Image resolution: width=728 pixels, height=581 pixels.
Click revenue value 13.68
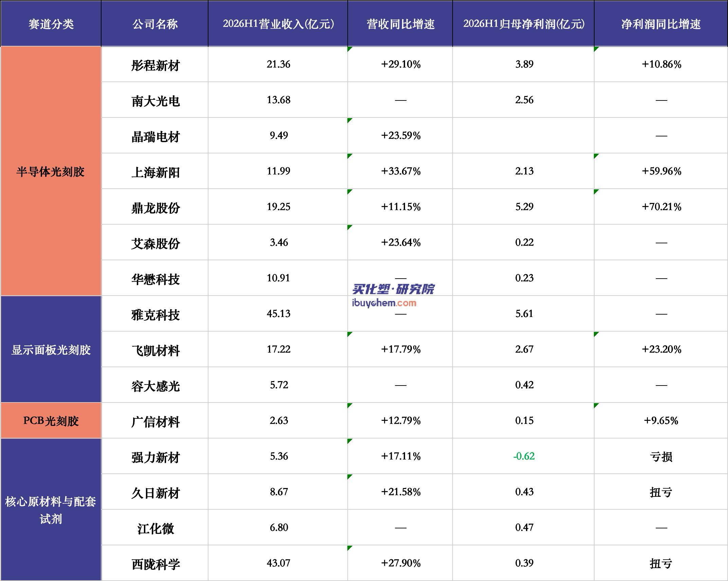click(x=278, y=100)
